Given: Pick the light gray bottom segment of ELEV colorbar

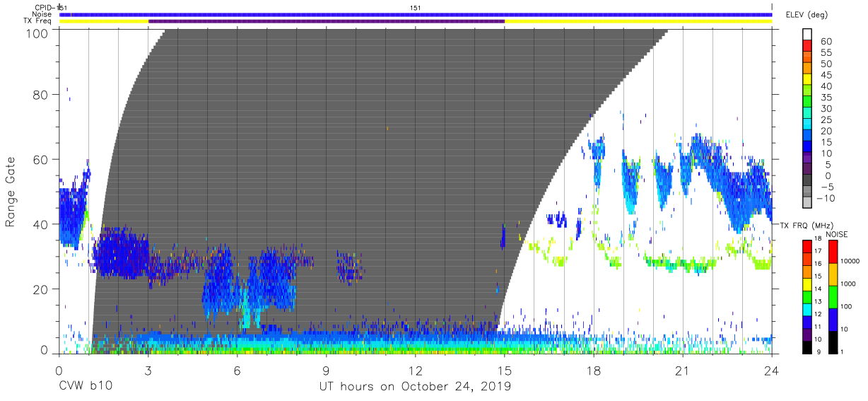Looking at the screenshot, I should [x=808, y=204].
